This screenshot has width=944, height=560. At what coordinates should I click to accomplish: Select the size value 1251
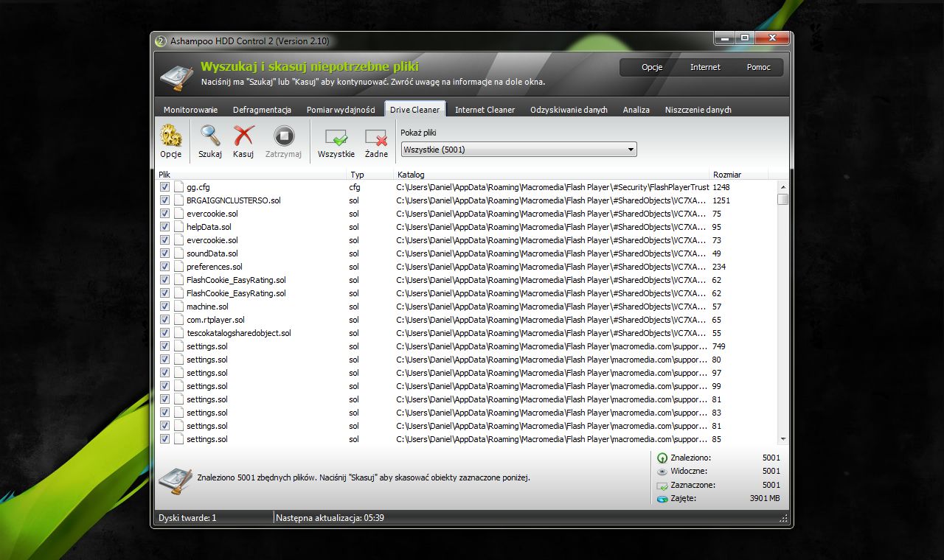pyautogui.click(x=721, y=200)
